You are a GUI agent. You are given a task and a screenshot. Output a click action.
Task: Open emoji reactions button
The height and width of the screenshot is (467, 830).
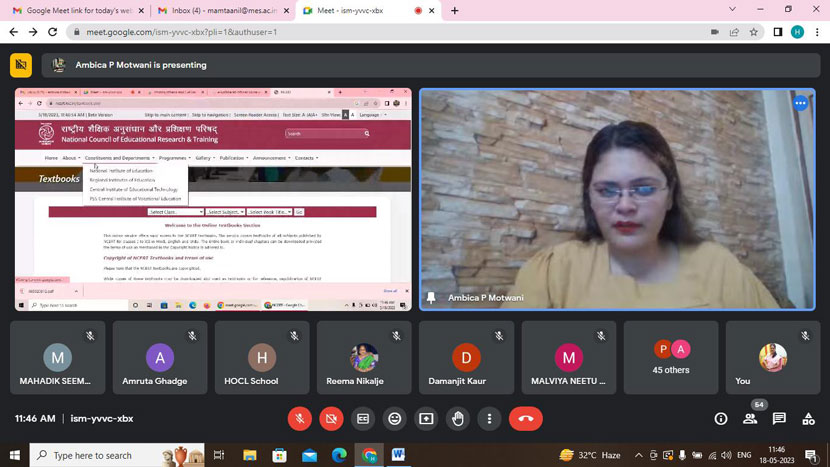coord(394,419)
